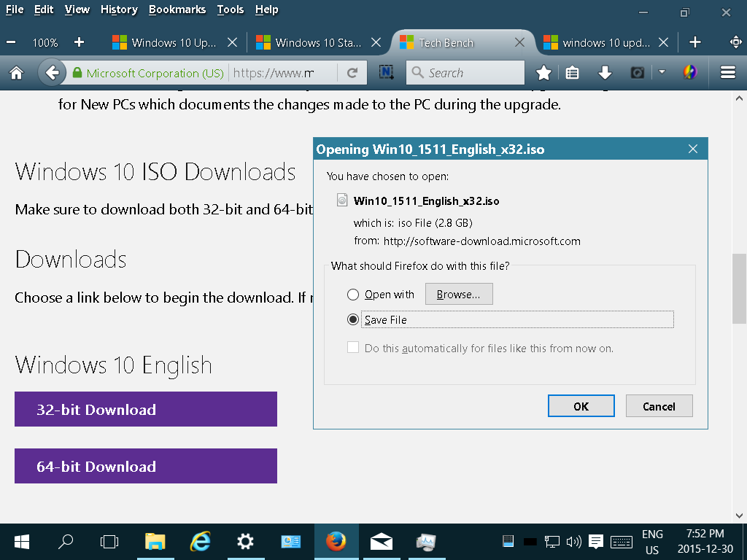Switch to windows 10 upd... tab
747x560 pixels.
coord(606,42)
